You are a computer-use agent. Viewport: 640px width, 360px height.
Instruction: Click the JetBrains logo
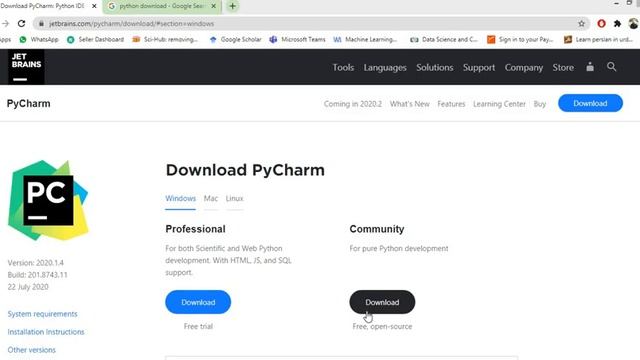[26, 67]
